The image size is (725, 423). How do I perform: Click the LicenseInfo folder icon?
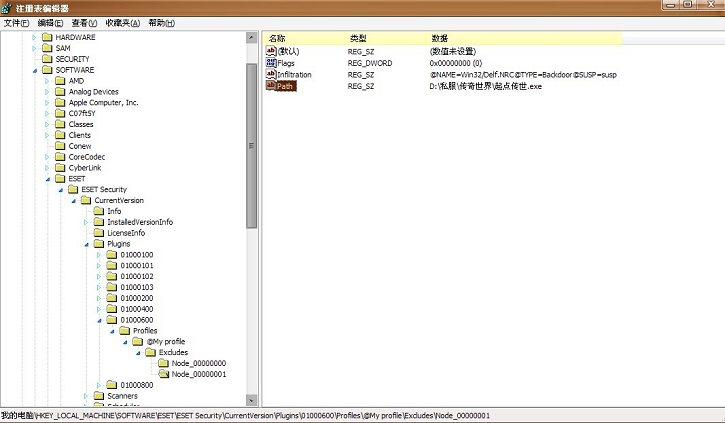coord(99,233)
